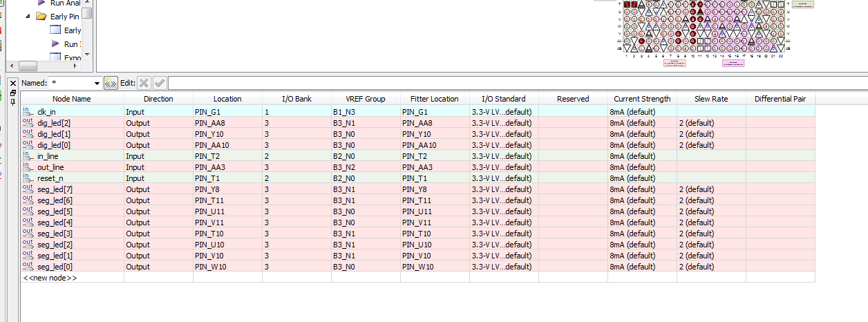This screenshot has width=868, height=322.
Task: Click the I/O Standard column header
Action: pos(503,99)
